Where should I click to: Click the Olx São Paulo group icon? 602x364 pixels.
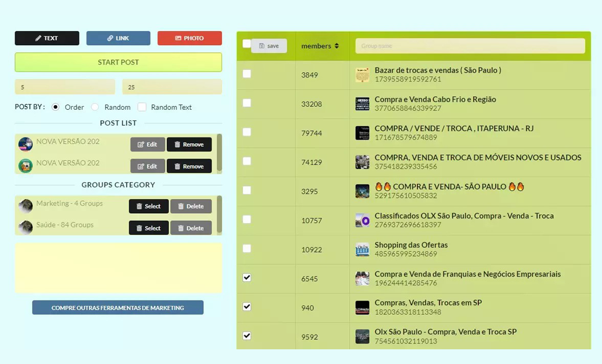(362, 336)
